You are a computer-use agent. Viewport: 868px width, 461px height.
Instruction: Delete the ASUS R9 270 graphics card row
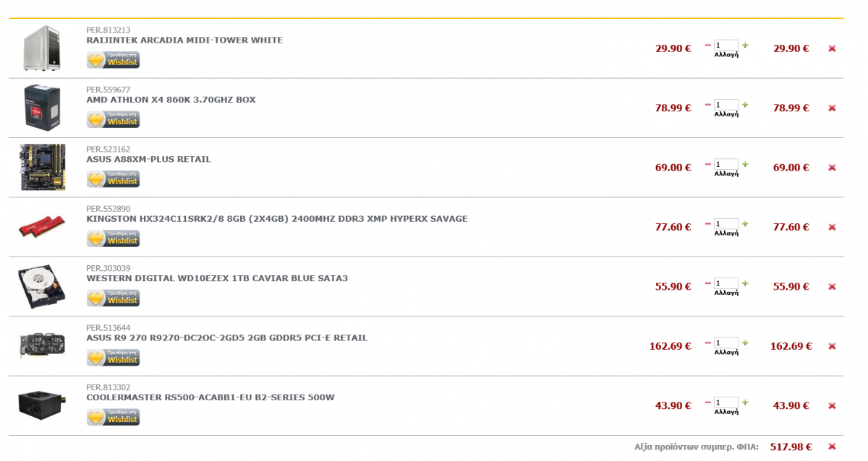point(832,346)
